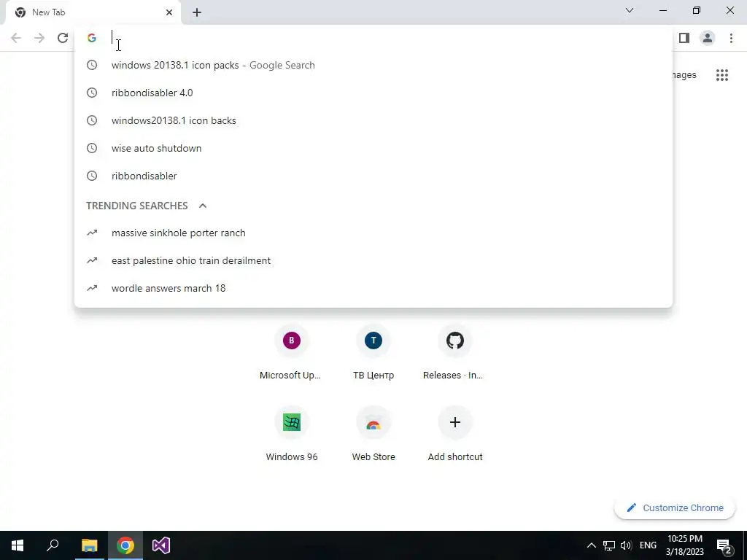This screenshot has height=560, width=747.
Task: Click the Customize Chrome button
Action: pyautogui.click(x=675, y=508)
